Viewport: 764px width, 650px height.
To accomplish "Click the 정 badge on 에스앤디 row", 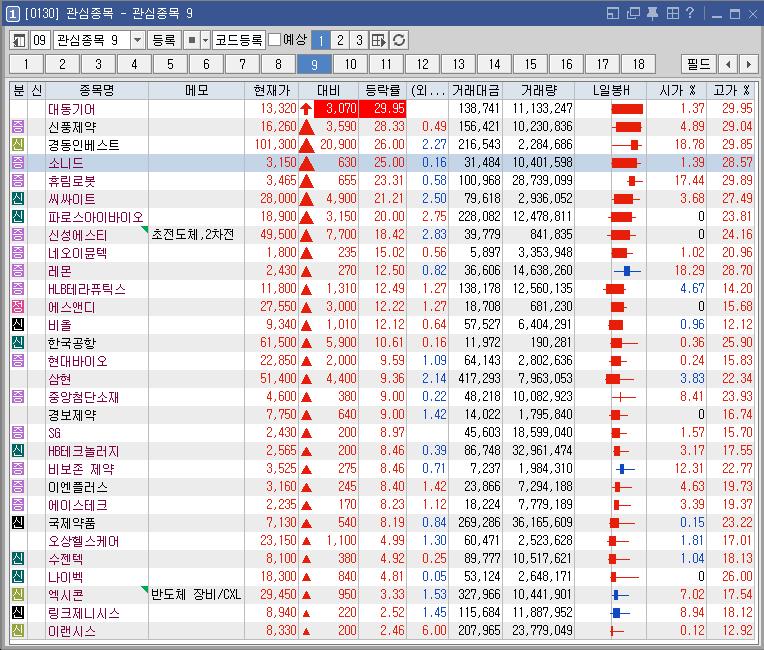I will point(18,307).
